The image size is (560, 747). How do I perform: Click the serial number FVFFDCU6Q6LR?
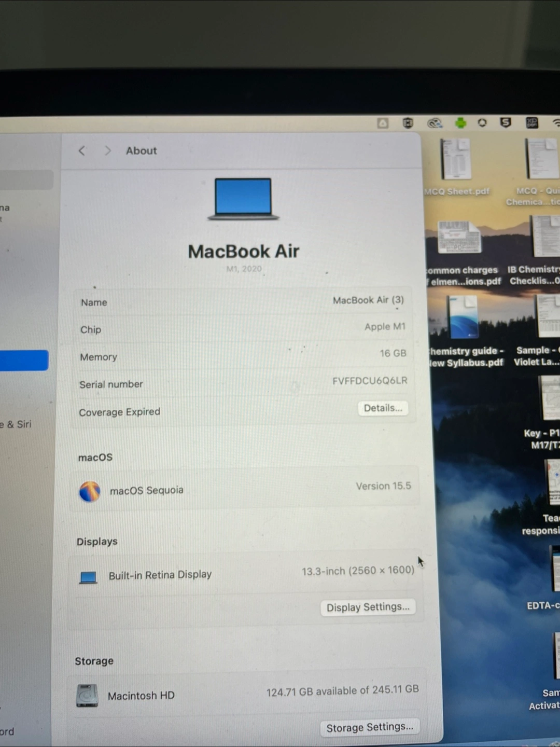click(370, 381)
